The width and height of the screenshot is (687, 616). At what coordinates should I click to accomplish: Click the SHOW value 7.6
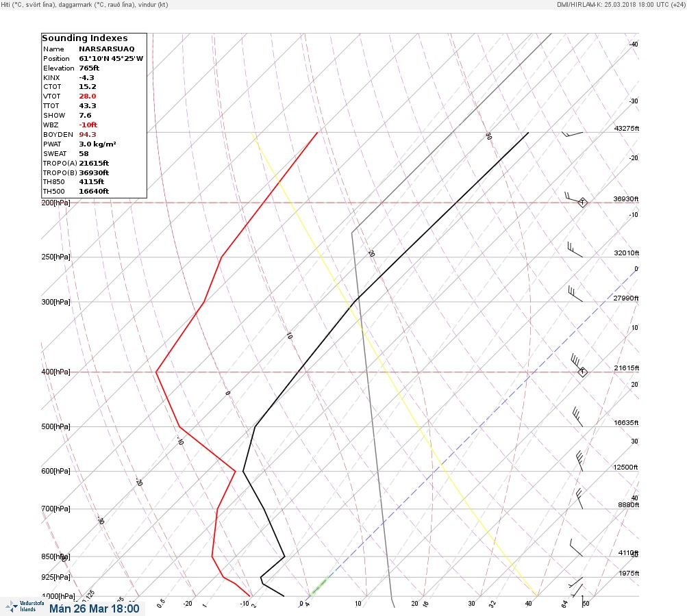(x=85, y=116)
